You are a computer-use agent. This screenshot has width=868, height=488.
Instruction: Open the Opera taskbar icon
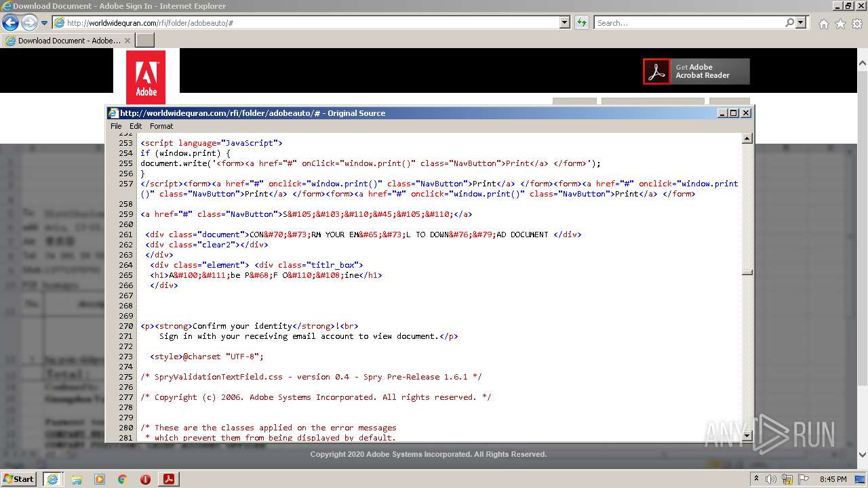point(145,479)
